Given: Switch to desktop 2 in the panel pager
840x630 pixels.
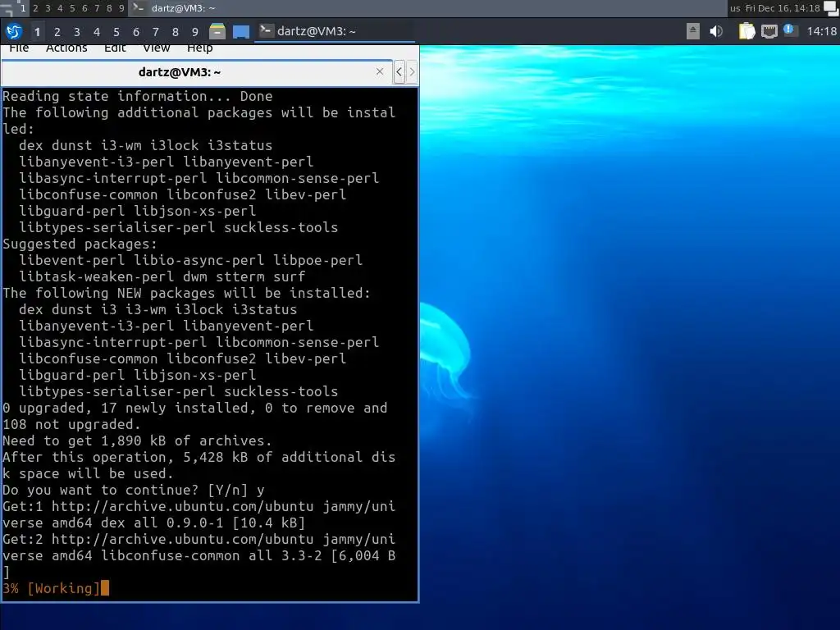Looking at the screenshot, I should click(57, 32).
